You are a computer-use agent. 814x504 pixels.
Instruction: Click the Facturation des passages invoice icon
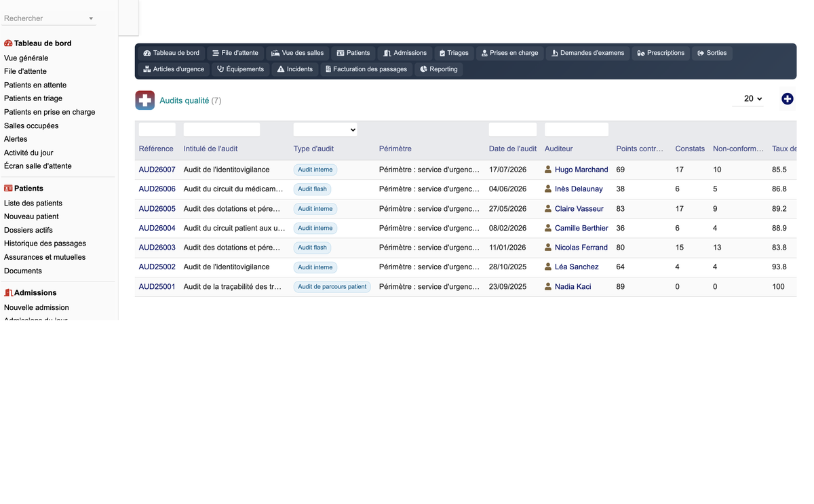(x=328, y=69)
